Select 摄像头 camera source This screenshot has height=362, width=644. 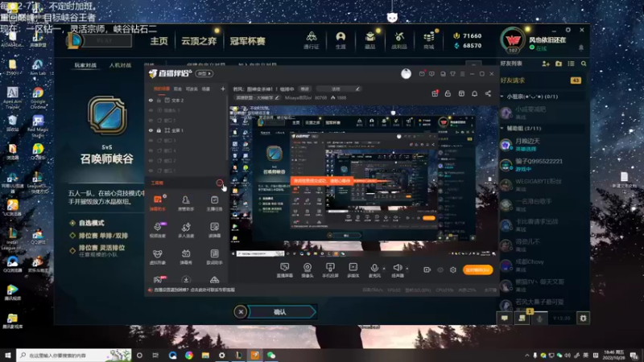click(308, 270)
